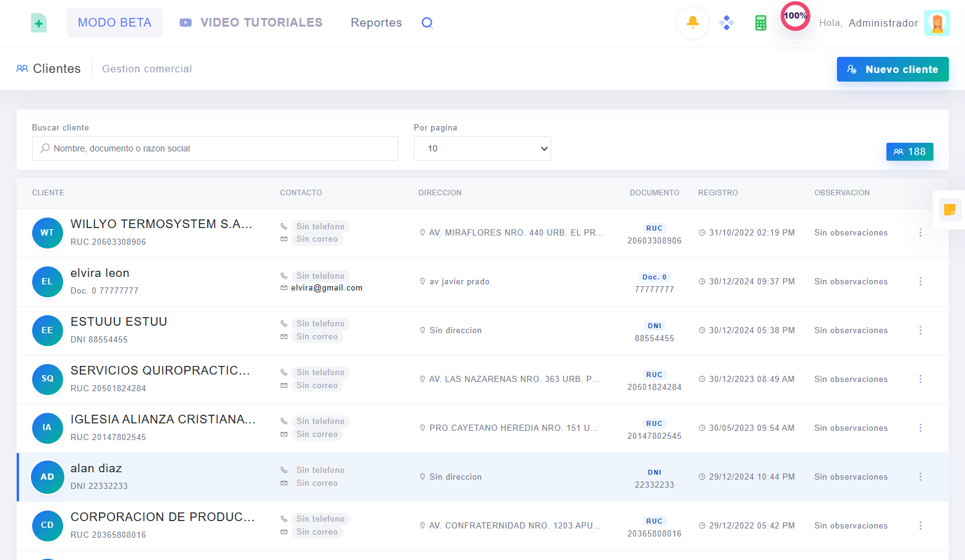Click address AV. LAS NAZARENAS NRO. 363
965x560 pixels.
(x=514, y=379)
